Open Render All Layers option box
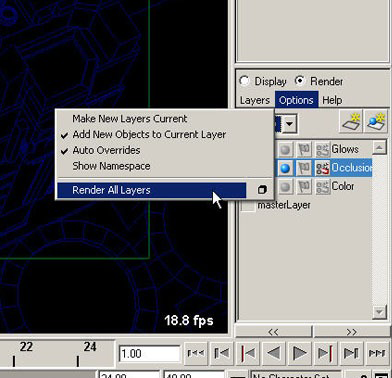Screen dimensions: 392x378 (x=262, y=190)
